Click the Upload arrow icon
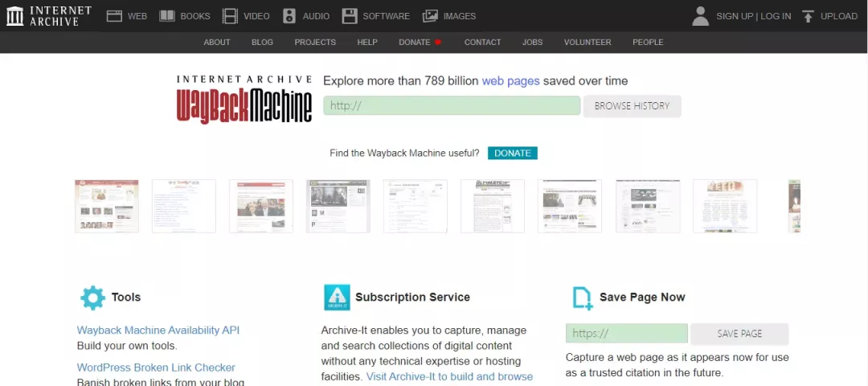Screen dimensions: 868x386 click(808, 16)
